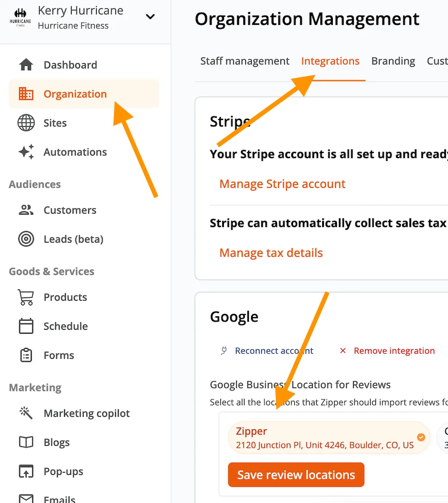Open the Leads (beta) page
This screenshot has width=448, height=503.
[x=73, y=239]
